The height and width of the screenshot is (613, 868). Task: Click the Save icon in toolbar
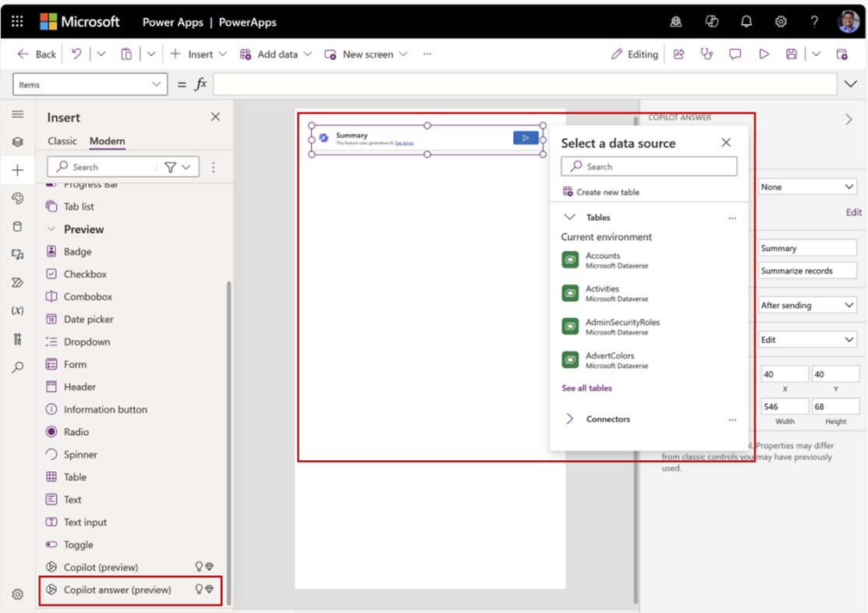coord(792,54)
